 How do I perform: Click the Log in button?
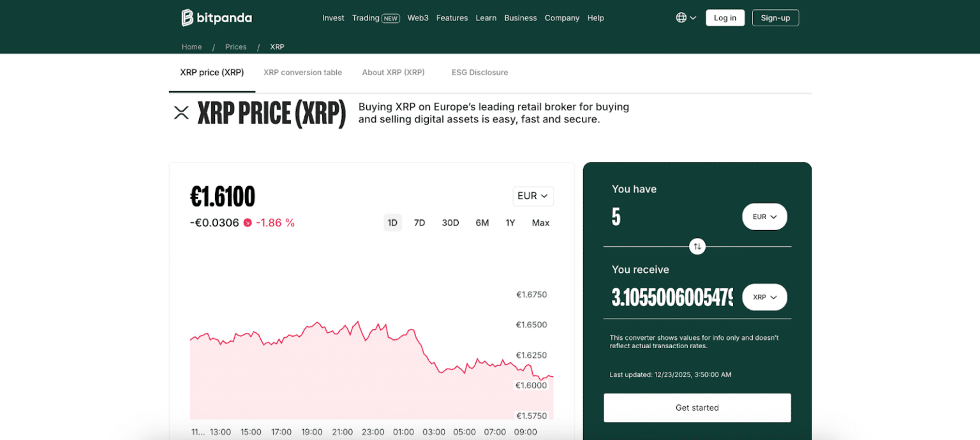click(x=725, y=18)
